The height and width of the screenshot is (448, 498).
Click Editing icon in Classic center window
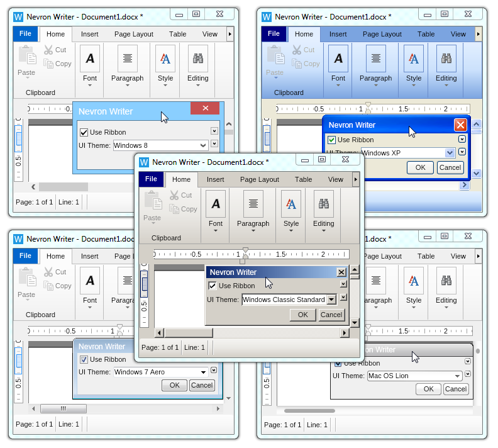tap(324, 204)
